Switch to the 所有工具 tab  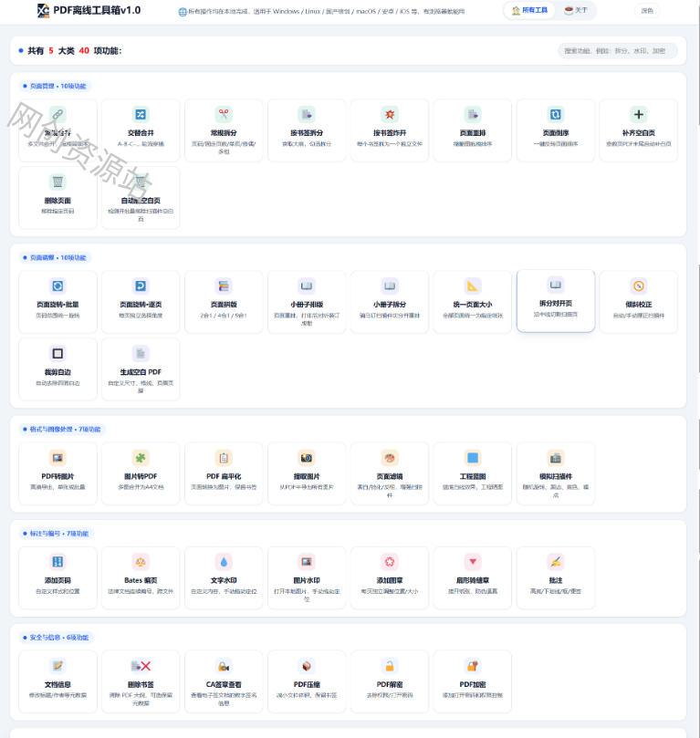pyautogui.click(x=529, y=10)
